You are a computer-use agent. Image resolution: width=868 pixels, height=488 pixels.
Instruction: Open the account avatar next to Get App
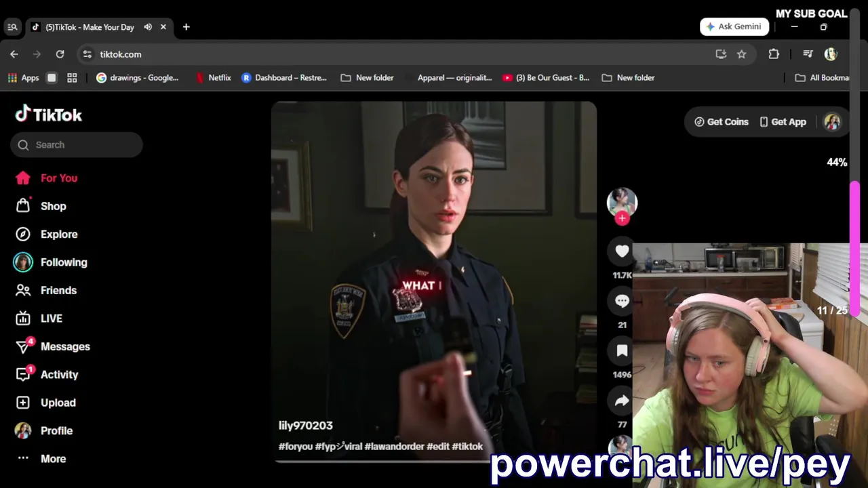pos(832,122)
